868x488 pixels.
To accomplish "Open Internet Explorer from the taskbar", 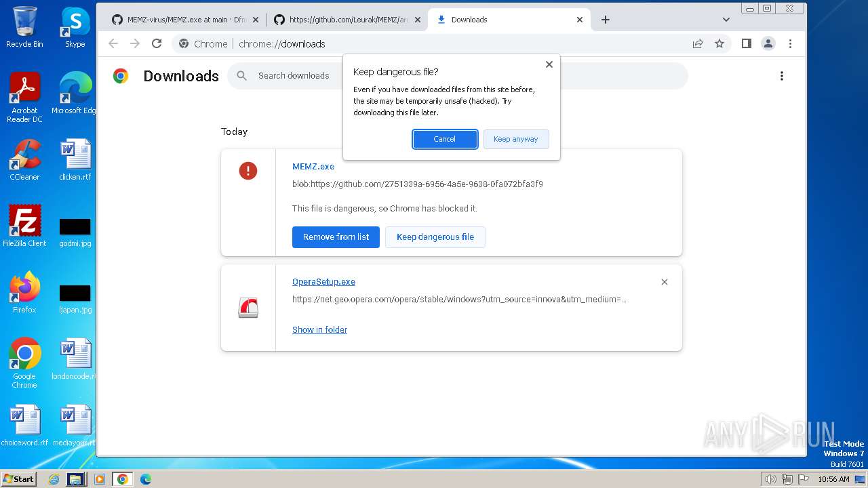I will click(54, 479).
